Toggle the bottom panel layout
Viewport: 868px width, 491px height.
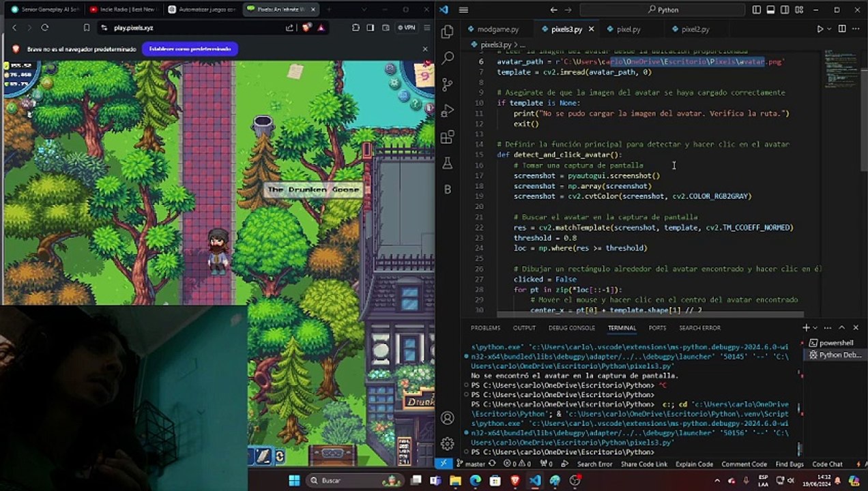coord(770,10)
